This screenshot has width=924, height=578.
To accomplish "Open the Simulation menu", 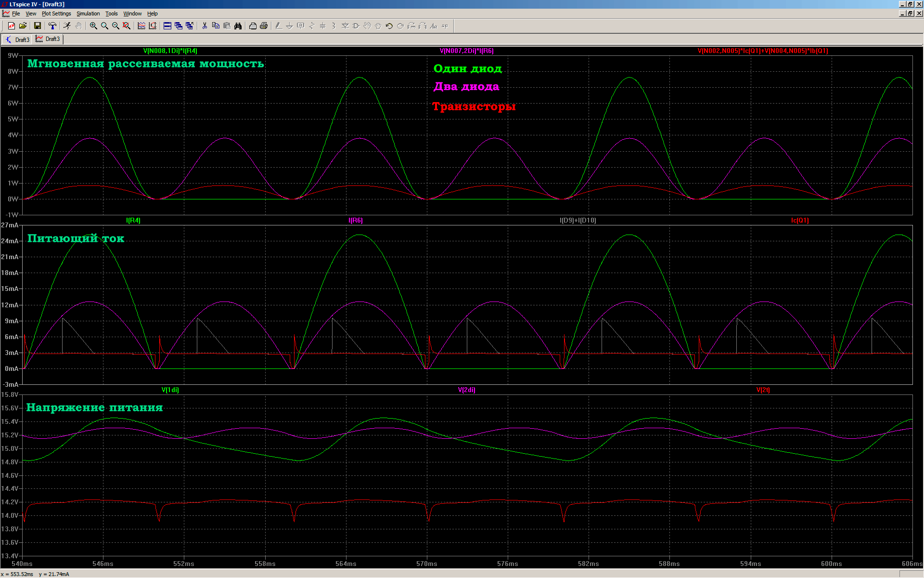I will point(88,13).
